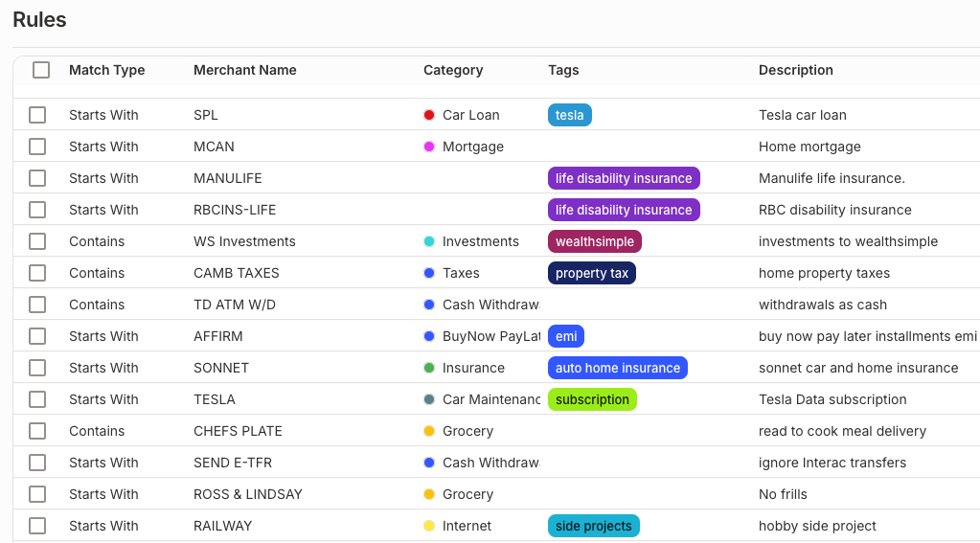Tick the CHEFS PLATE rule checkbox
Screen dimensions: 980x543
point(37,431)
